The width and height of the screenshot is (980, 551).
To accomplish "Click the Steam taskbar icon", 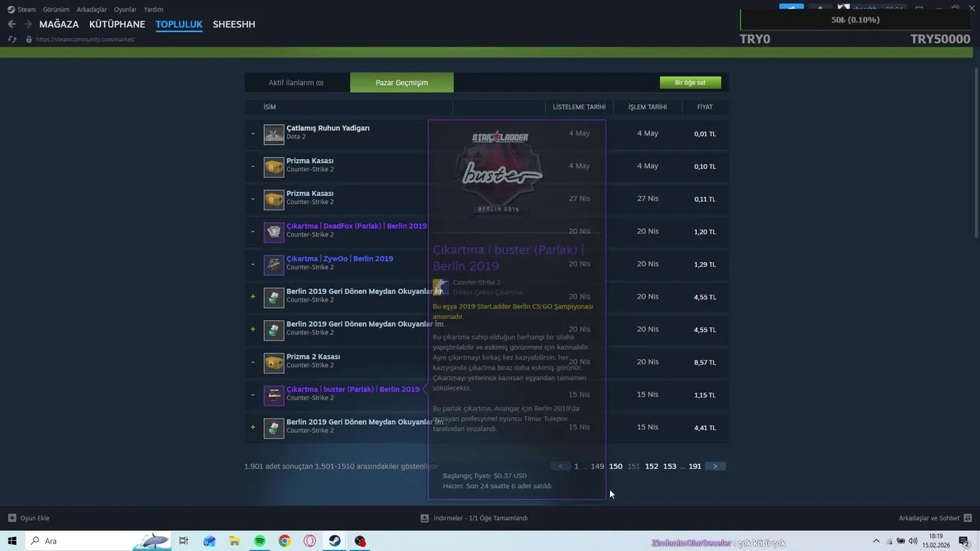I will 335,541.
